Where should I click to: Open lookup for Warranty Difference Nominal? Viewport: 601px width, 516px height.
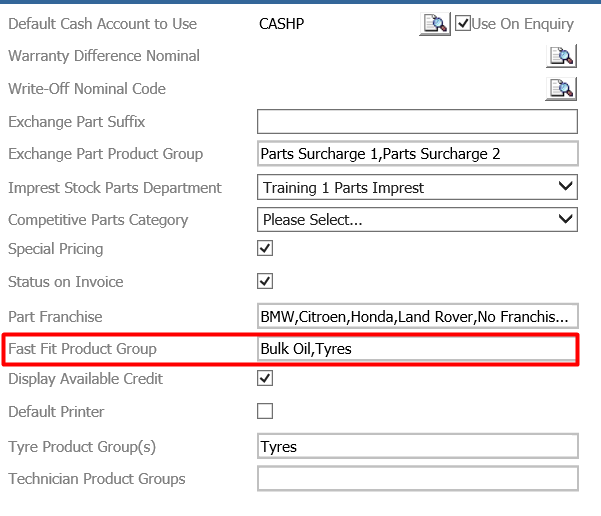(561, 56)
